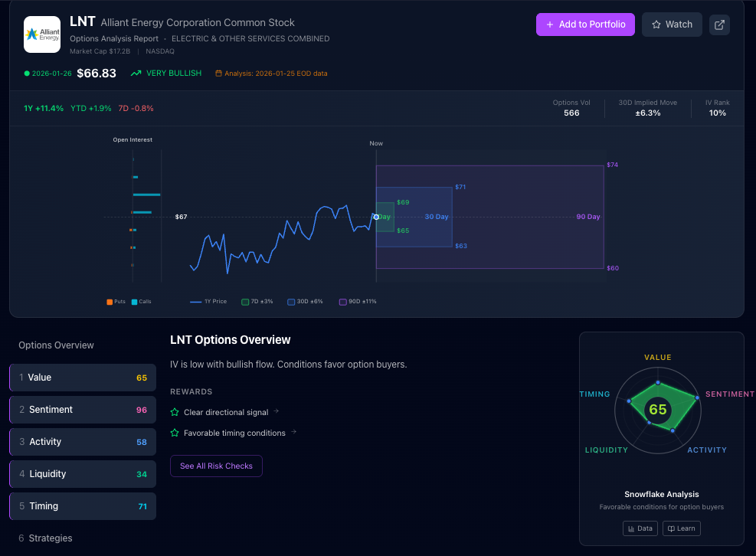Click the See All Risk Checks link
Viewport: 756px width, 556px height.
216,466
